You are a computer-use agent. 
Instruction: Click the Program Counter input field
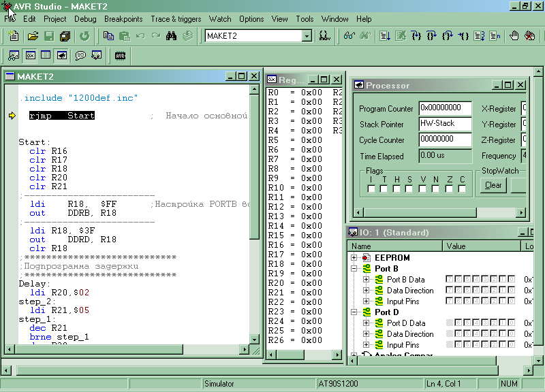point(445,108)
